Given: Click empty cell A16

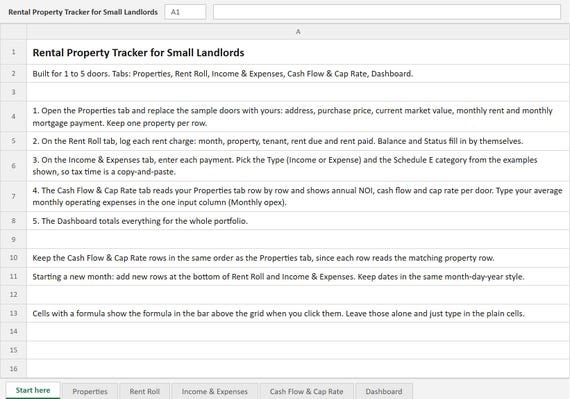Looking at the screenshot, I should pos(298,368).
